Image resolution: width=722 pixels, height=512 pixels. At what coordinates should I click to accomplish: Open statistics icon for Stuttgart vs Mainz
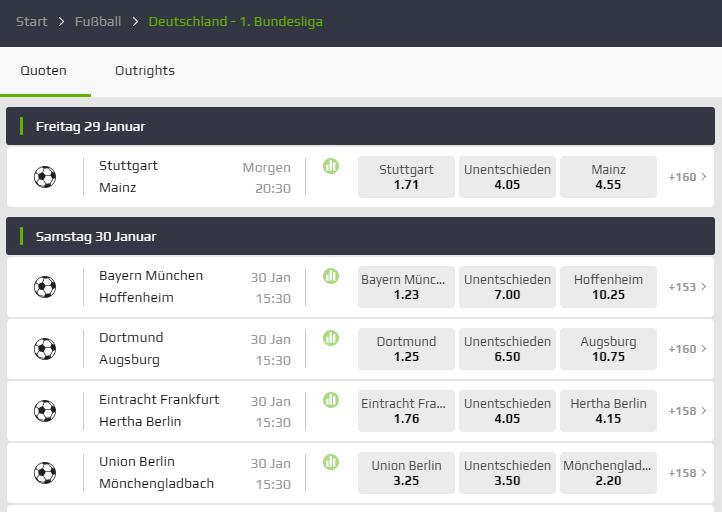click(x=331, y=166)
